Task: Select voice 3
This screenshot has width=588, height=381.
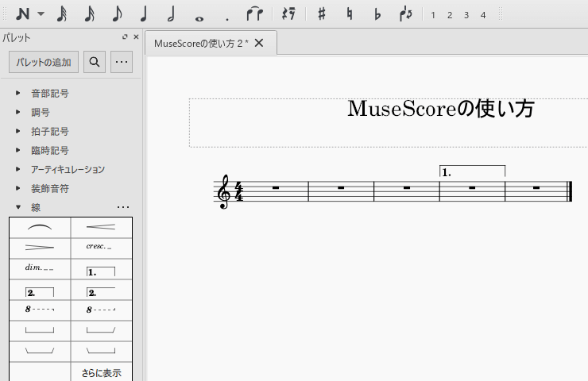Action: pos(466,15)
